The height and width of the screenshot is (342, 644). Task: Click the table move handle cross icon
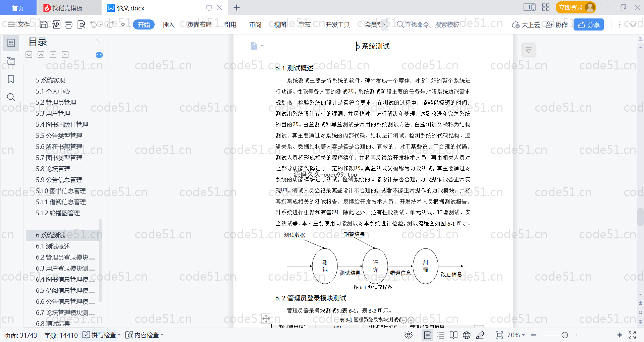266,319
